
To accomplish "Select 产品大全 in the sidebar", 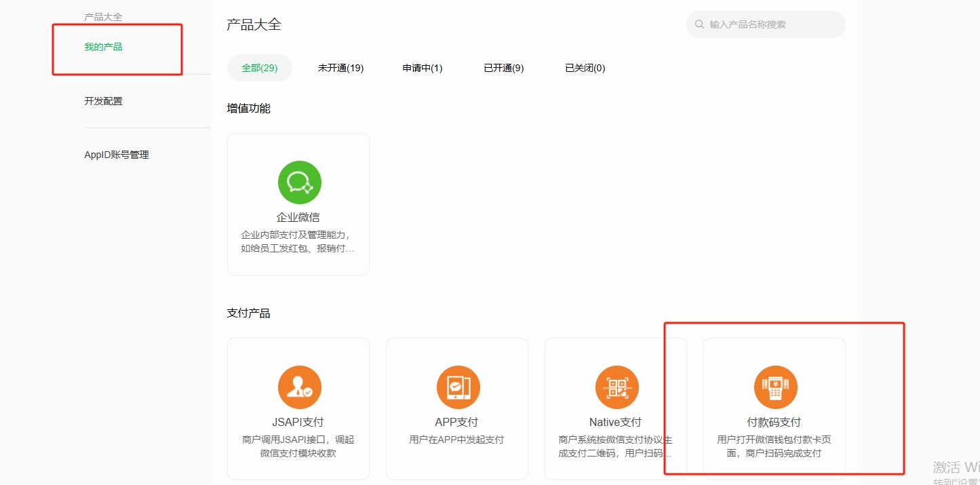I will pos(103,17).
